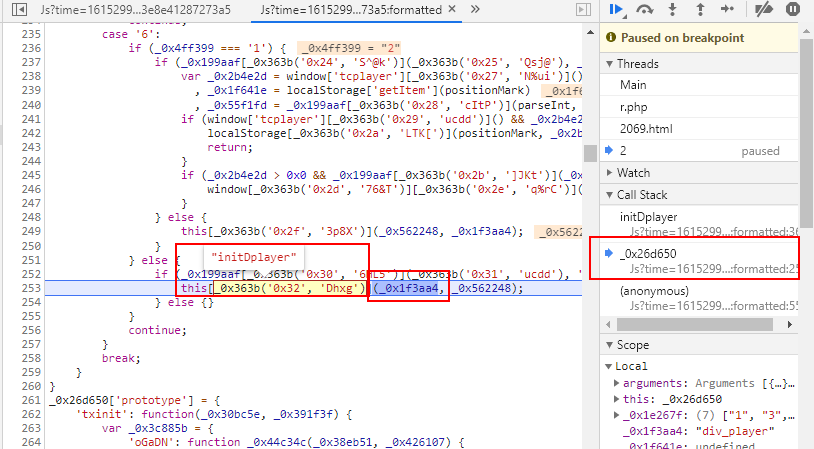Show more source tabs chevron

click(x=475, y=9)
